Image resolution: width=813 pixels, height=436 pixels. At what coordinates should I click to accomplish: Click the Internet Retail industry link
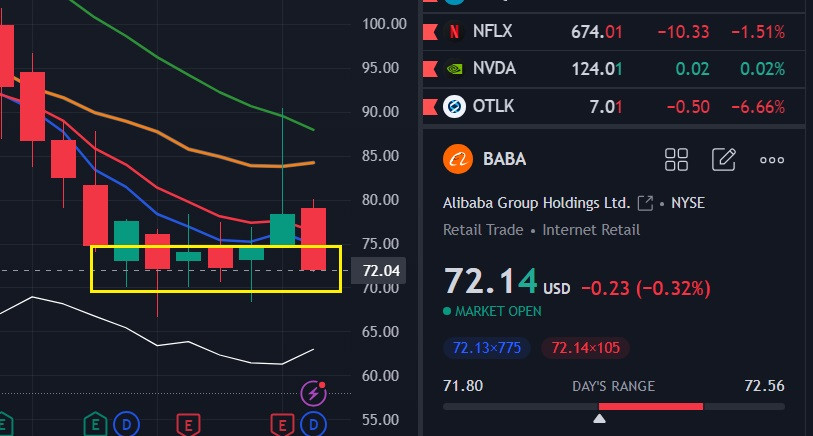click(x=591, y=230)
